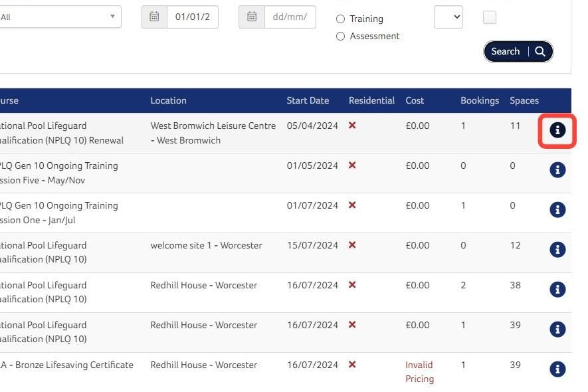Run the Search button

518,51
